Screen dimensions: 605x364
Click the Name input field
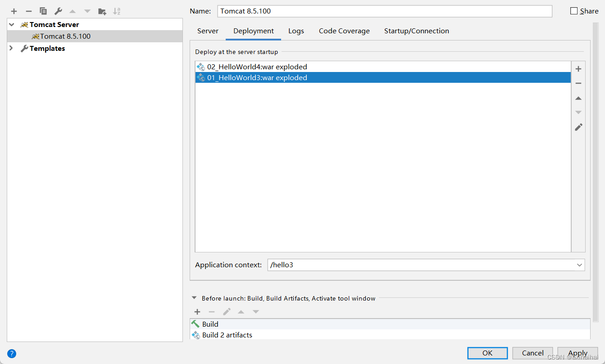pyautogui.click(x=385, y=11)
